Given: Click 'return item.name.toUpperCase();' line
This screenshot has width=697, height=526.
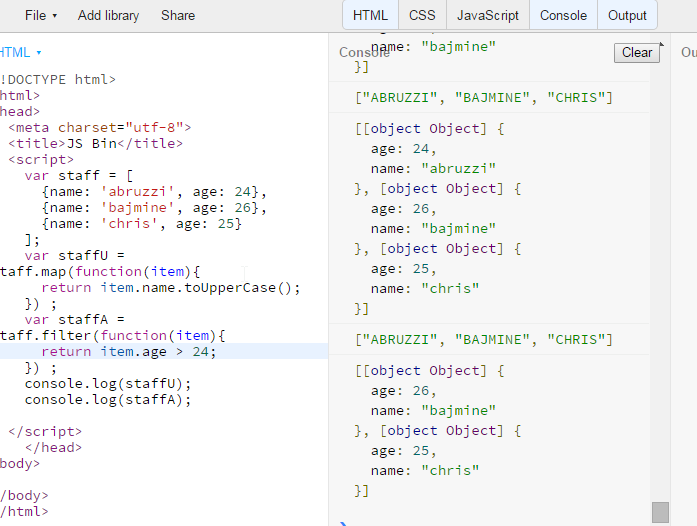Looking at the screenshot, I should pos(171,288).
